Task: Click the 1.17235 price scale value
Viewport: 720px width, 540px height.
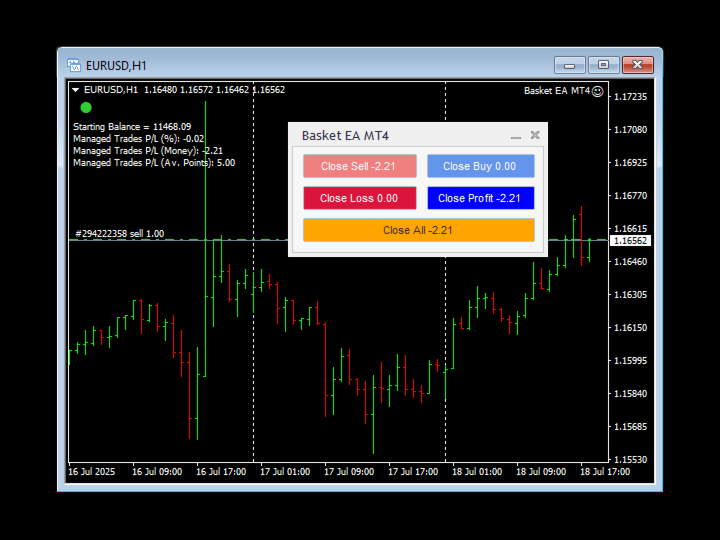Action: [x=630, y=97]
